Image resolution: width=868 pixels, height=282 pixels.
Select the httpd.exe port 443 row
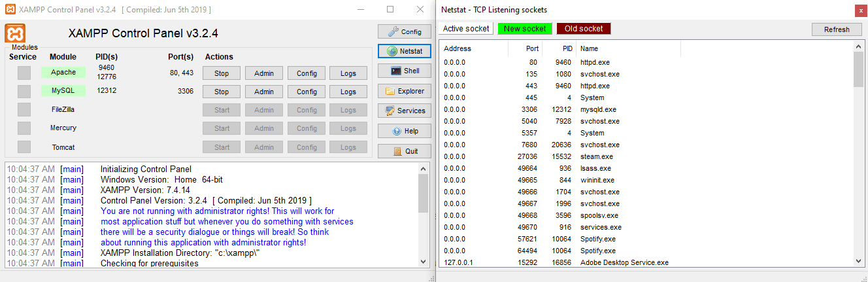click(x=646, y=86)
